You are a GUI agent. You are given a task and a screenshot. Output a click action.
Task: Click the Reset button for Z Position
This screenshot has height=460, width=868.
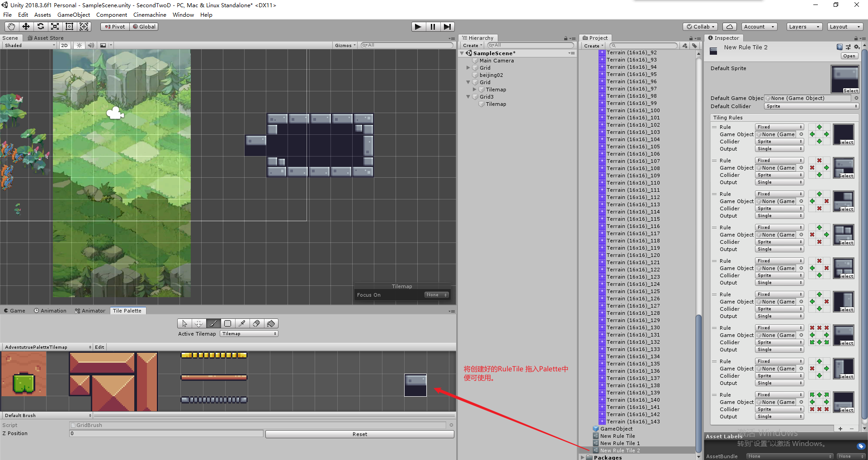[x=360, y=434]
